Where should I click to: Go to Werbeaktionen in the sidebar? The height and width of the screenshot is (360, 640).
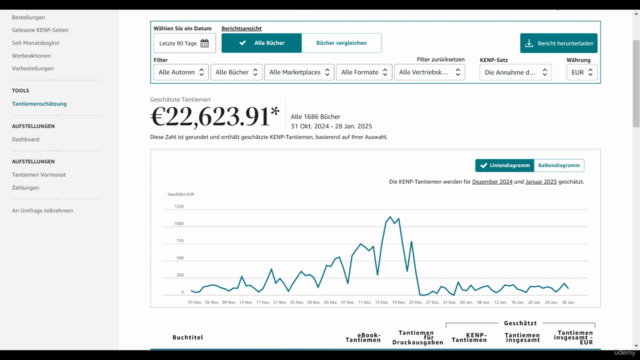pos(31,56)
